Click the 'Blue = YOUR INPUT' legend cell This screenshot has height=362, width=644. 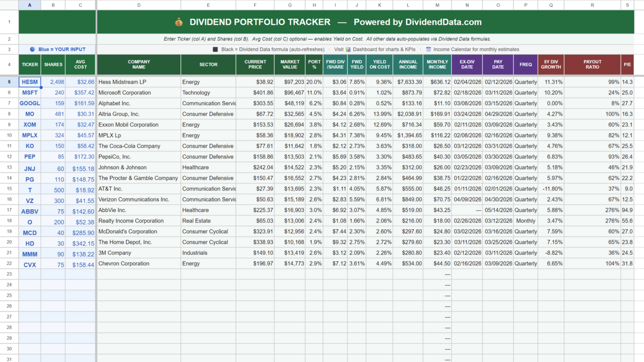(57, 49)
